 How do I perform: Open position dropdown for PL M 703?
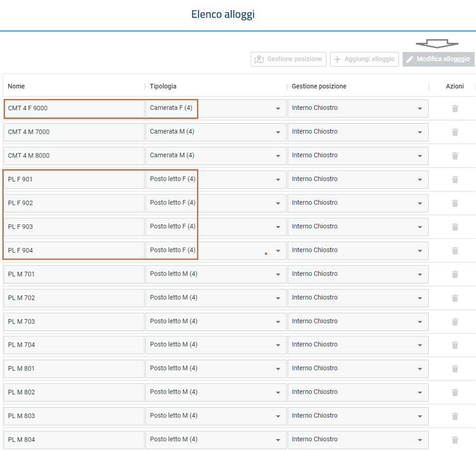coord(358,322)
